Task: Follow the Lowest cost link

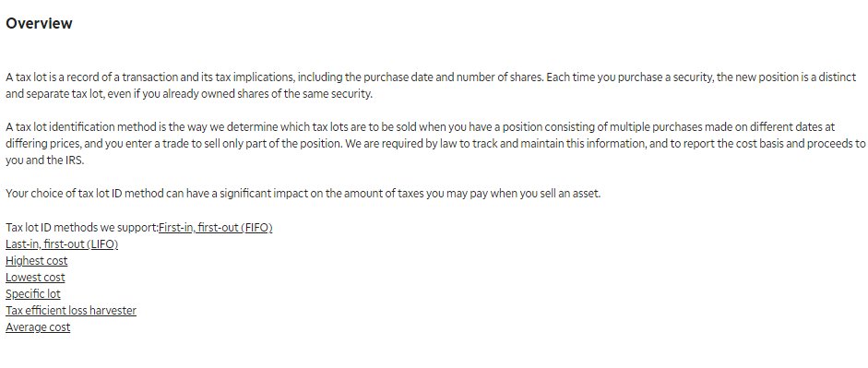Action: (35, 278)
